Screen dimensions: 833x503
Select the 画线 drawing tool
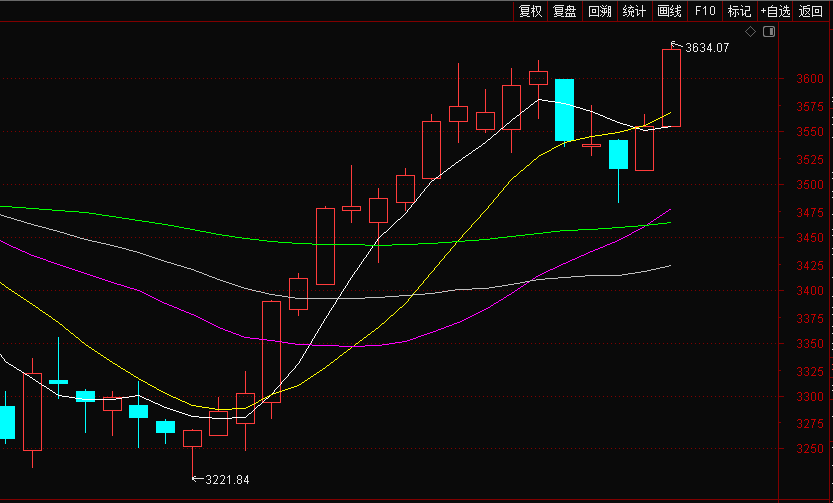669,11
